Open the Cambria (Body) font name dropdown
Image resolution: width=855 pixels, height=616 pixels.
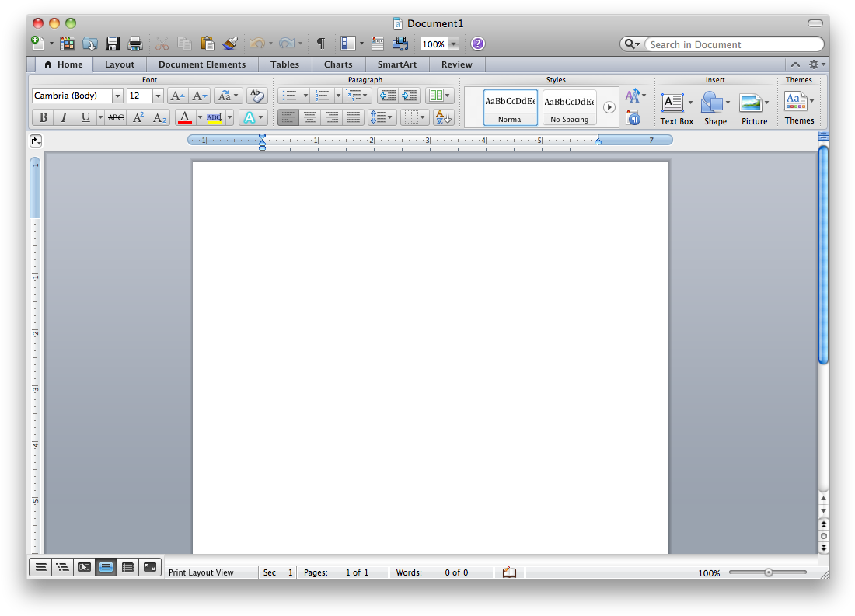[117, 96]
